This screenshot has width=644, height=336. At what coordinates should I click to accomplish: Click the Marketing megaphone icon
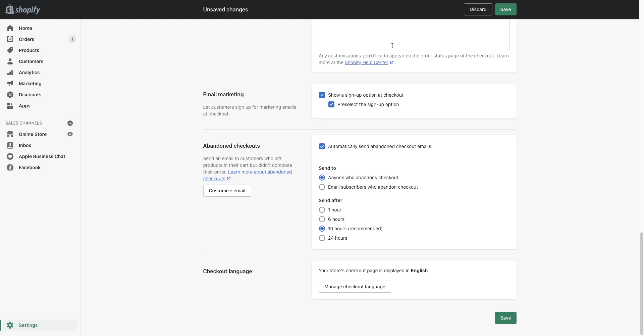pos(10,84)
